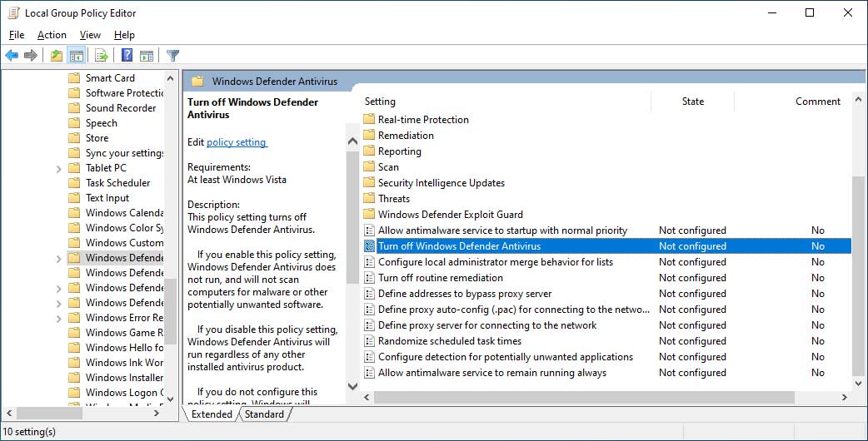Select Allow antimalware service to startup with normal priority

pos(606,230)
